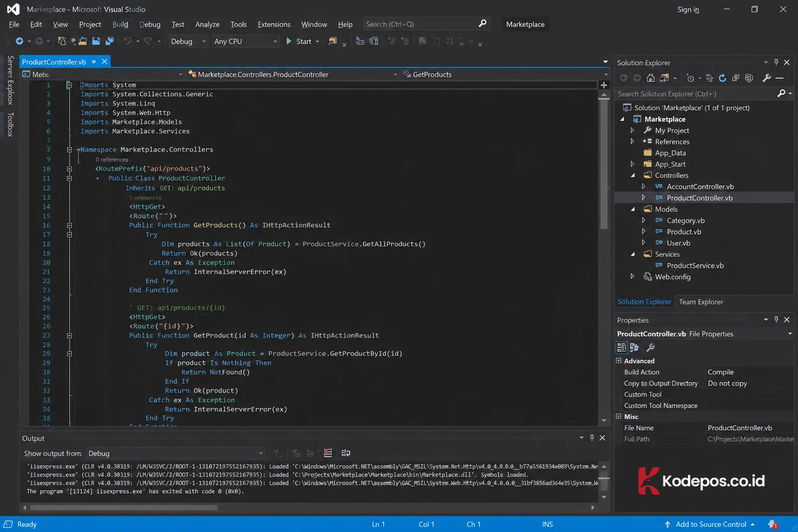Select AccountController.vb in Solution Explorer
This screenshot has height=532, width=798.
coord(700,187)
